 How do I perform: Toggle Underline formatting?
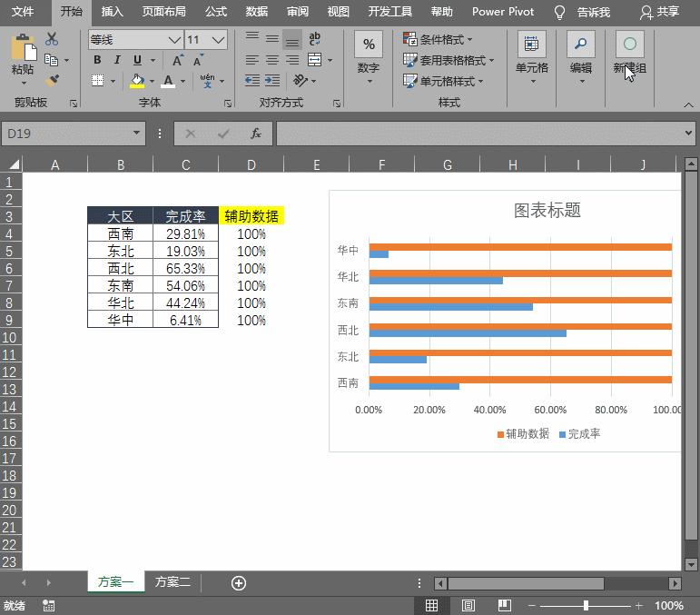[x=137, y=60]
